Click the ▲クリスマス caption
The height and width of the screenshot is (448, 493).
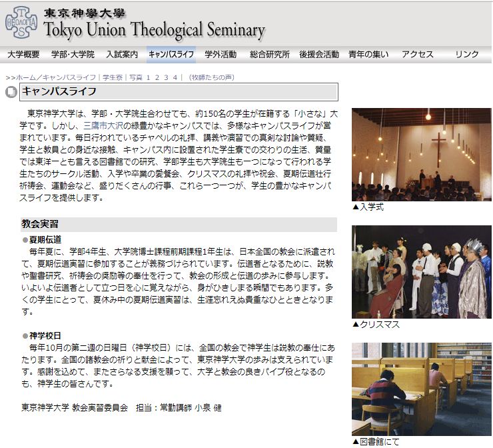coord(376,325)
